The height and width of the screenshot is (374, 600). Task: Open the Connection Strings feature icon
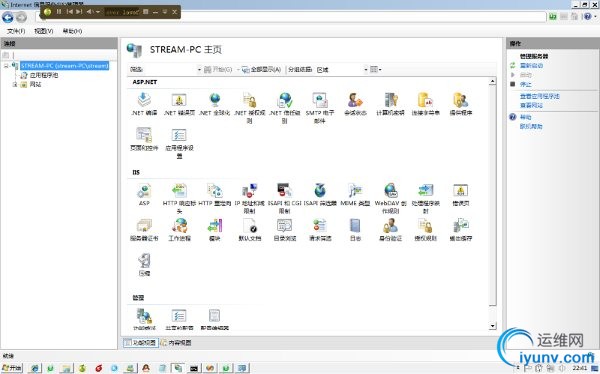[x=426, y=100]
